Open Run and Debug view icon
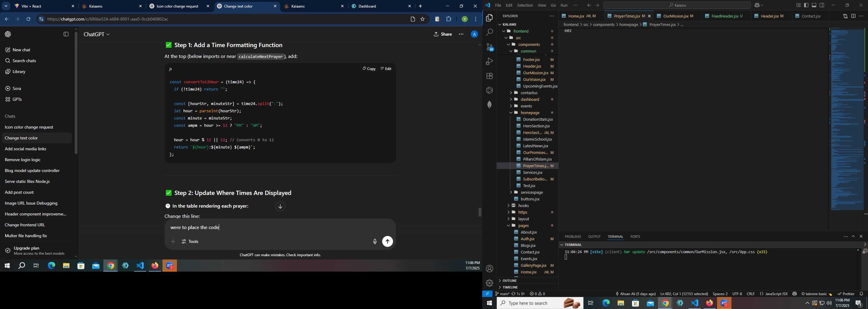 pos(489,61)
